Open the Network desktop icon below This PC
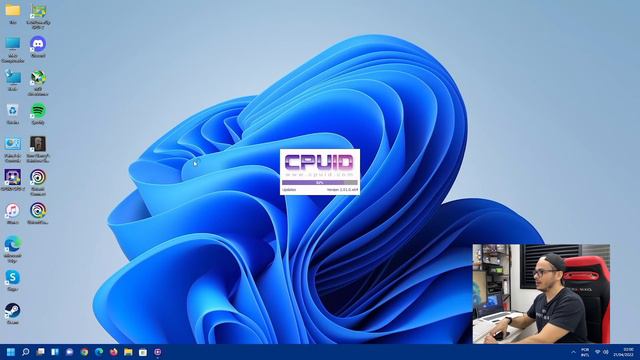Viewport: 640px width, 360px height. (13, 77)
